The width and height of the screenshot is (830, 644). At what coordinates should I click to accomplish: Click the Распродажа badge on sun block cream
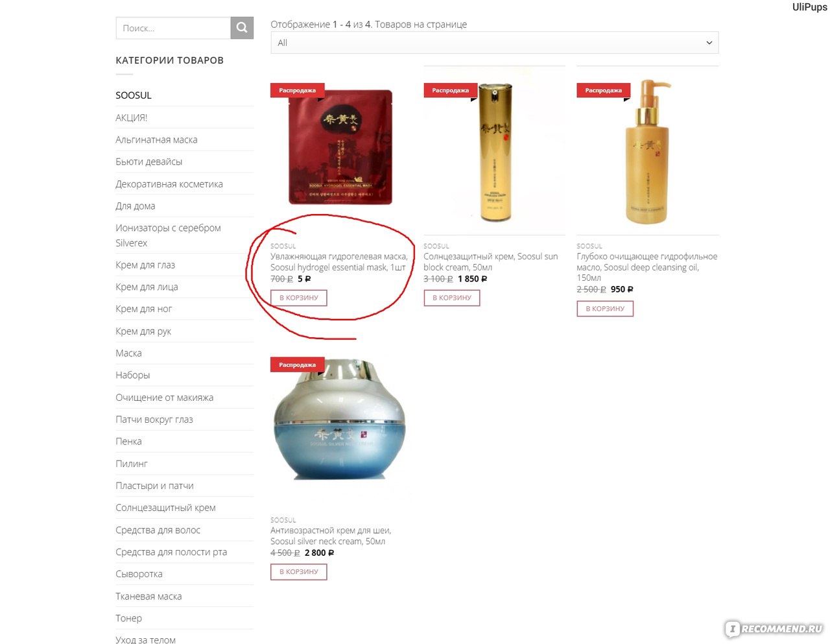click(451, 90)
